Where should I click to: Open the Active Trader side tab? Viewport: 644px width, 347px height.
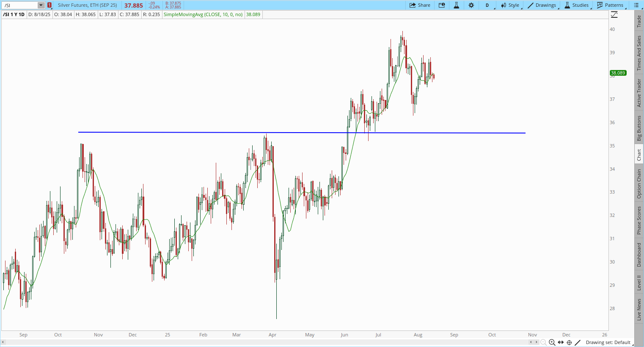pyautogui.click(x=639, y=93)
